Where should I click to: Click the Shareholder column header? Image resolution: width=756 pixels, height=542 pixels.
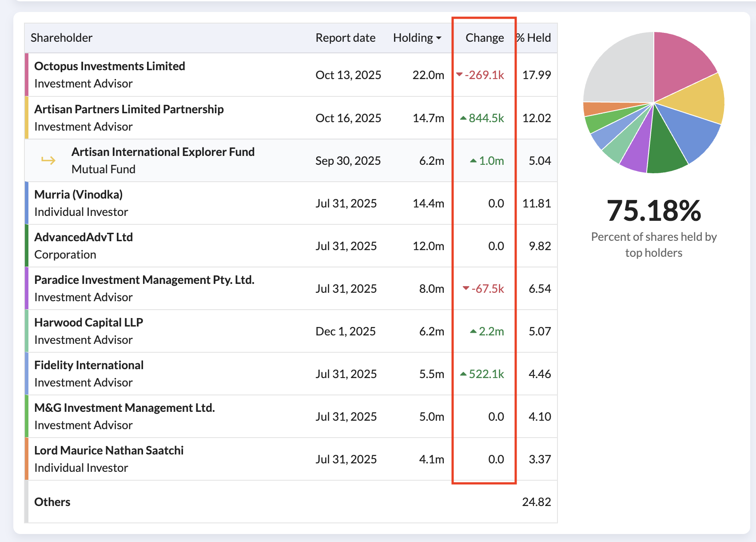61,38
